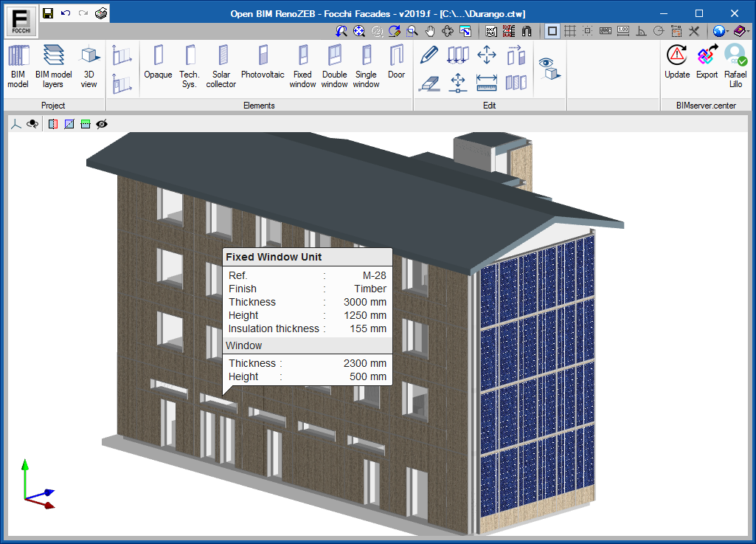This screenshot has height=544, width=756.
Task: Click the DXF-DWG template icon
Action: tap(491, 32)
